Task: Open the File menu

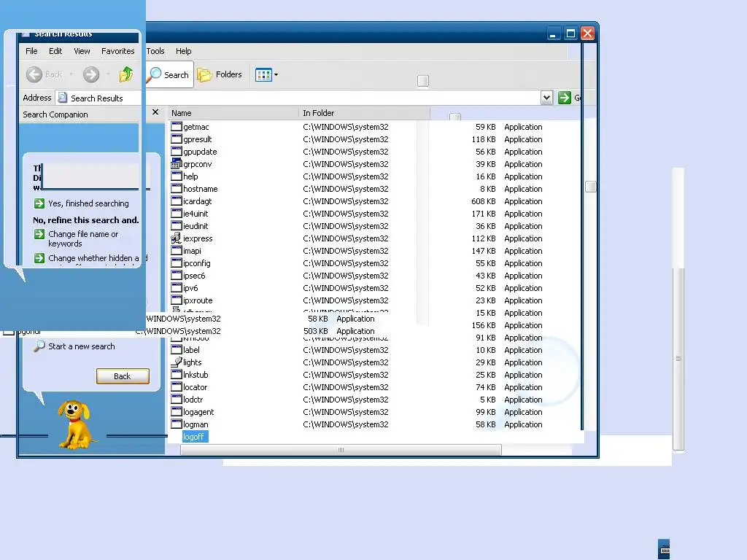Action: (x=31, y=51)
